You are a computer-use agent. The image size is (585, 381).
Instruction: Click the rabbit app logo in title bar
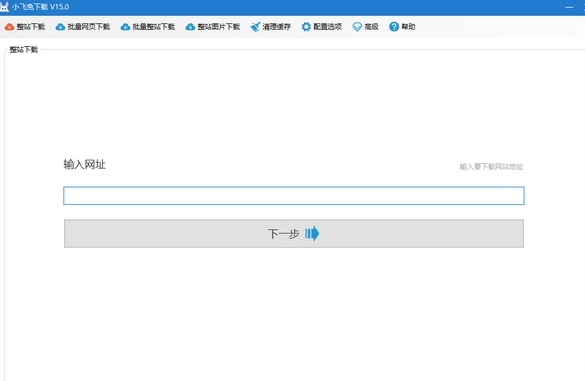coord(4,7)
